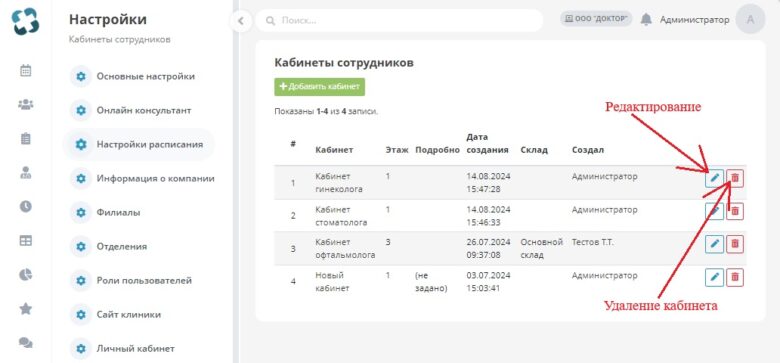Select the Новый кабинет name cell
The height and width of the screenshot is (363, 780).
coord(332,281)
